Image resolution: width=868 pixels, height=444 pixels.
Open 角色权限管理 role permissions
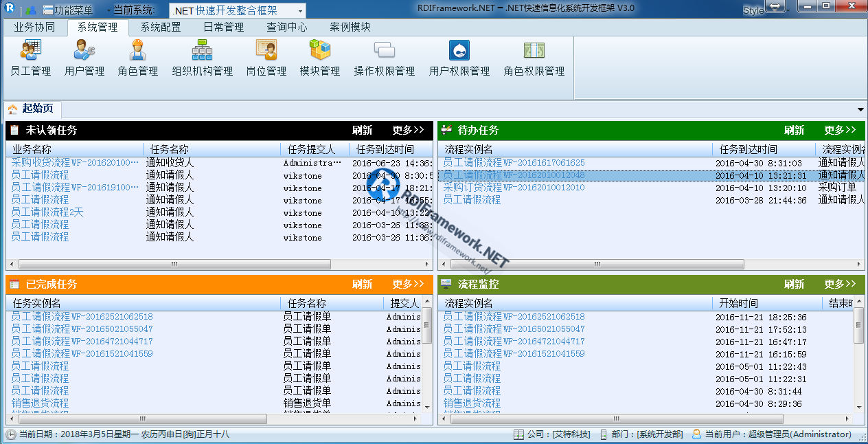534,58
